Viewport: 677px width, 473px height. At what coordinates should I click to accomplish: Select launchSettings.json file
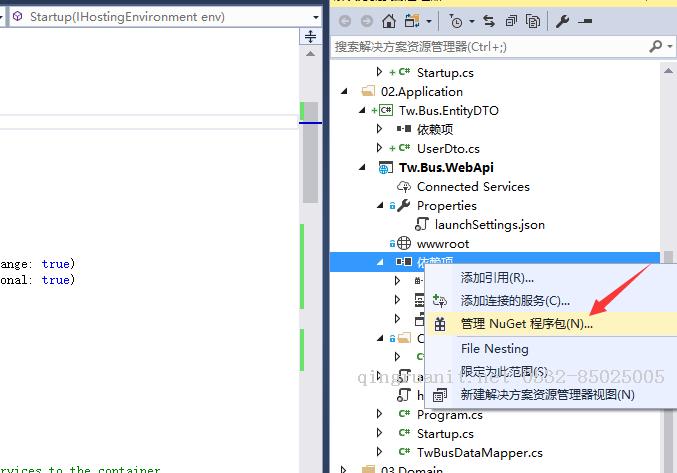[489, 224]
